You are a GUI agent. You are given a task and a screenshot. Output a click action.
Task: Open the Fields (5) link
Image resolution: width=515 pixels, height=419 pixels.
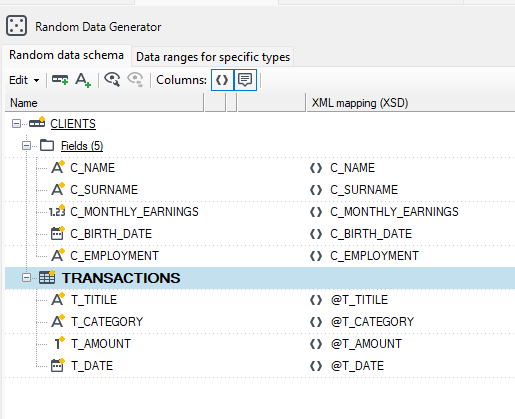click(82, 146)
